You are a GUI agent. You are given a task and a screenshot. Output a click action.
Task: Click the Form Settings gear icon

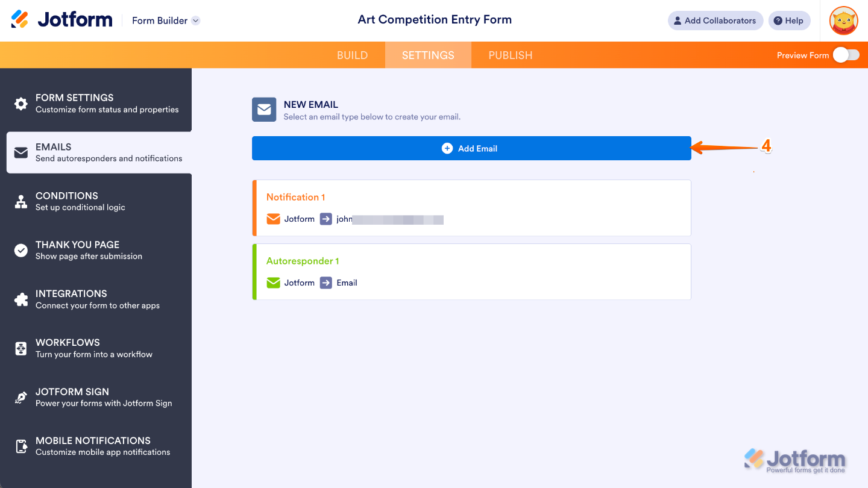(x=21, y=104)
